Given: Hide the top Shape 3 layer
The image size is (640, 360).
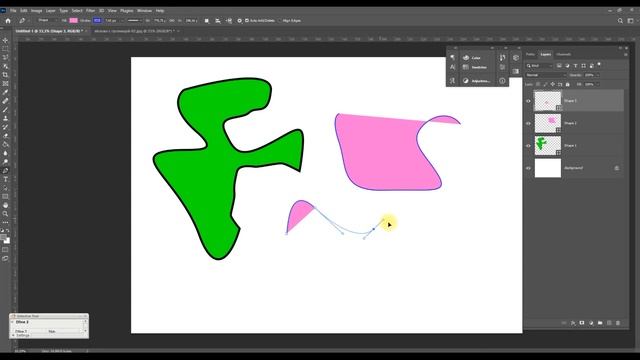Looking at the screenshot, I should point(529,101).
